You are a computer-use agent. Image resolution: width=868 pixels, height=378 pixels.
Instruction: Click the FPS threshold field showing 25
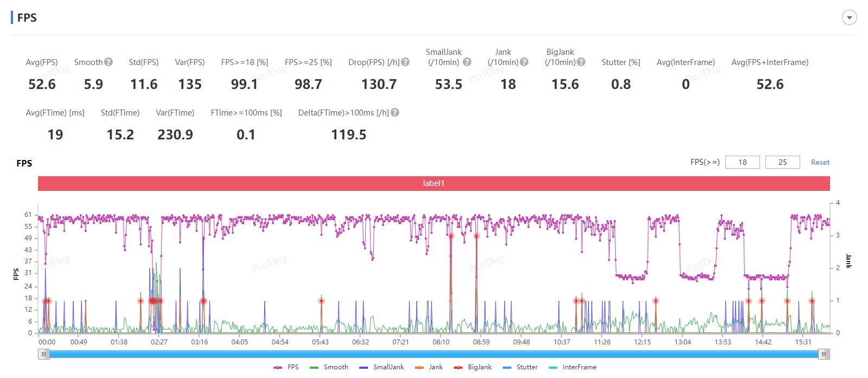tap(782, 162)
